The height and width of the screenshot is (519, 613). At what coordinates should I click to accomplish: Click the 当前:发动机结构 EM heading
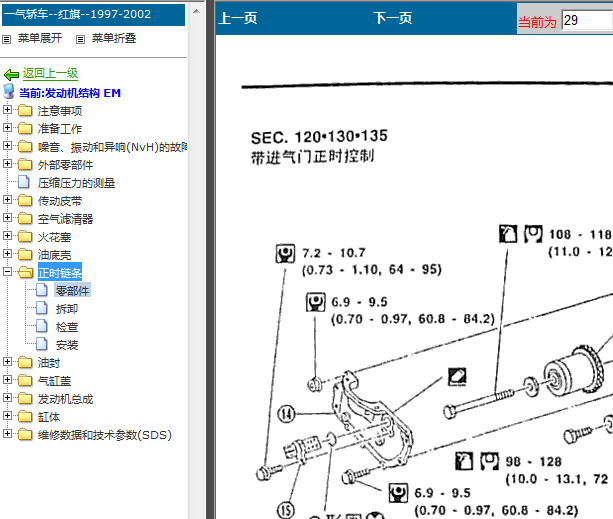tap(70, 93)
